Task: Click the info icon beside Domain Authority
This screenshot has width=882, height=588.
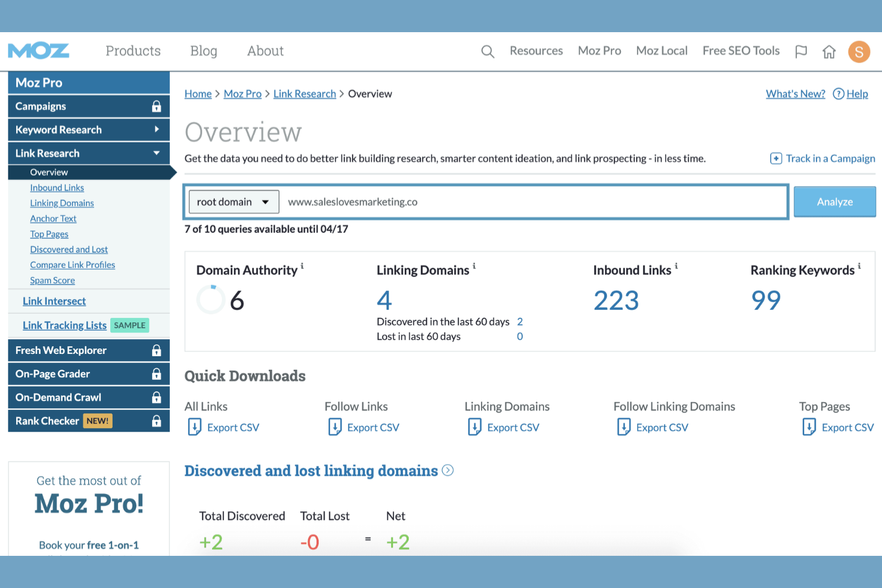Action: (302, 266)
